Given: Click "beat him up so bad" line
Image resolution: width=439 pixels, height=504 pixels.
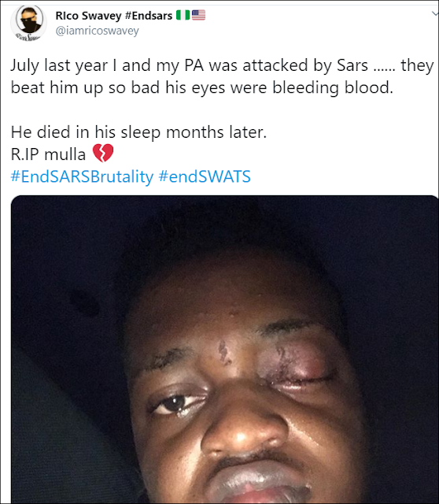Looking at the screenshot, I should point(201,87).
